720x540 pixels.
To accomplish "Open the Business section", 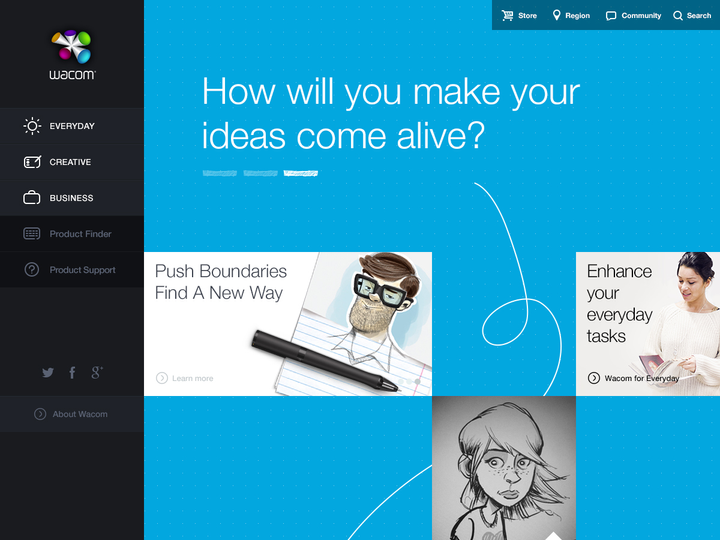I will pyautogui.click(x=72, y=198).
